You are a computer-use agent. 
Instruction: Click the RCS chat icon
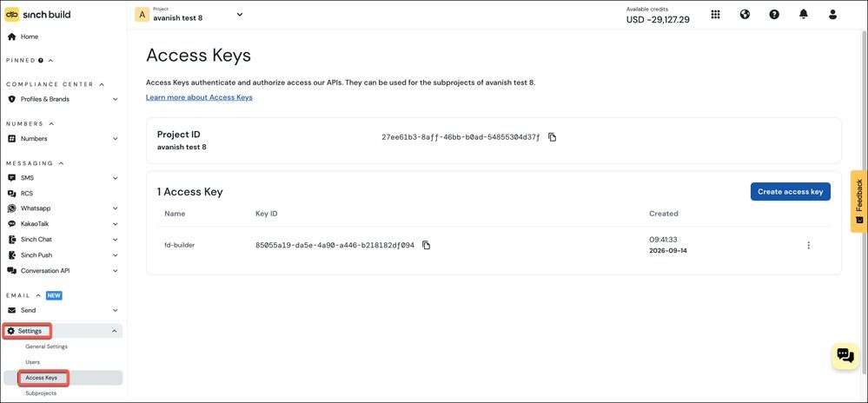tap(11, 194)
